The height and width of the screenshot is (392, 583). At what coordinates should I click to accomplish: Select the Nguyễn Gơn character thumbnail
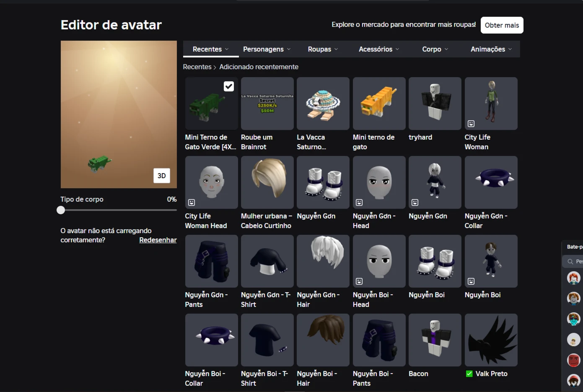tap(435, 182)
